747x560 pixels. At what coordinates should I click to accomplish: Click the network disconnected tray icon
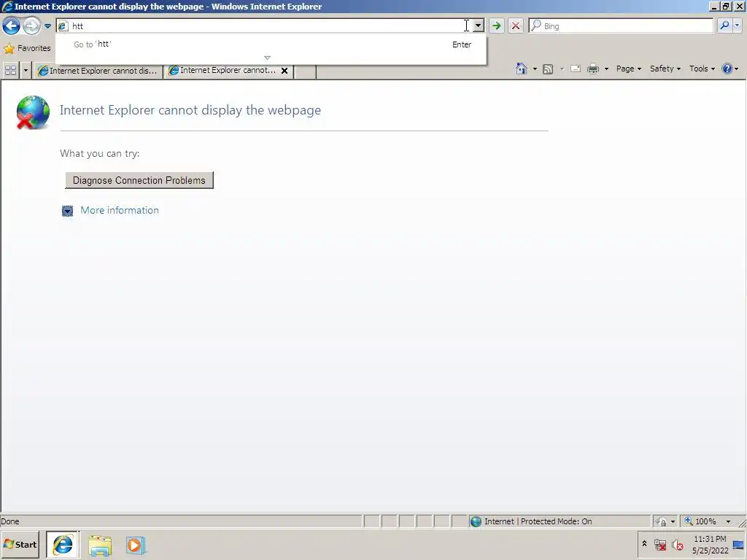coord(659,544)
